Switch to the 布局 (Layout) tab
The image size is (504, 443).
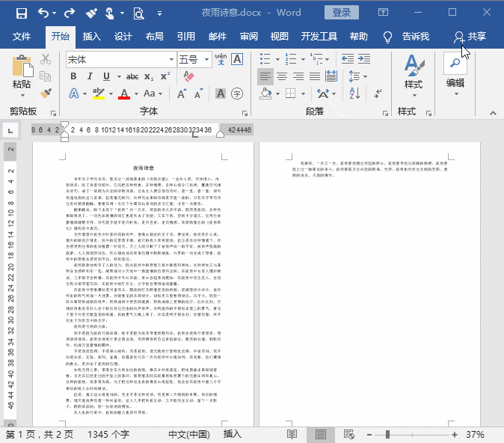(154, 37)
